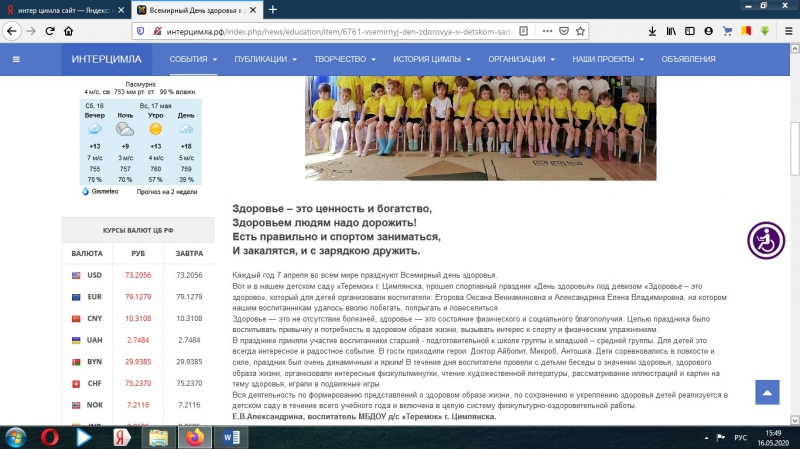800x449 pixels.
Task: Switch to Word in the taskbar
Action: pyautogui.click(x=232, y=437)
